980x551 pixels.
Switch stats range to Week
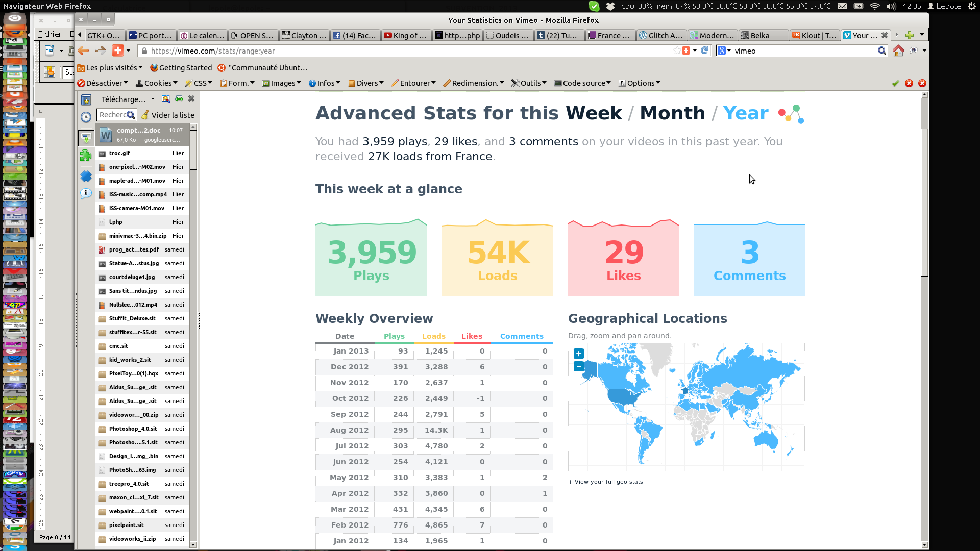coord(594,113)
